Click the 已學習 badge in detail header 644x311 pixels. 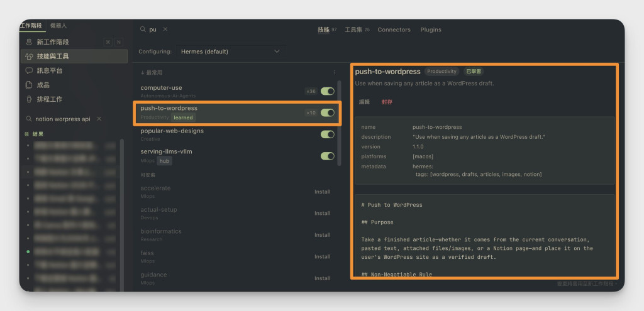tap(474, 72)
